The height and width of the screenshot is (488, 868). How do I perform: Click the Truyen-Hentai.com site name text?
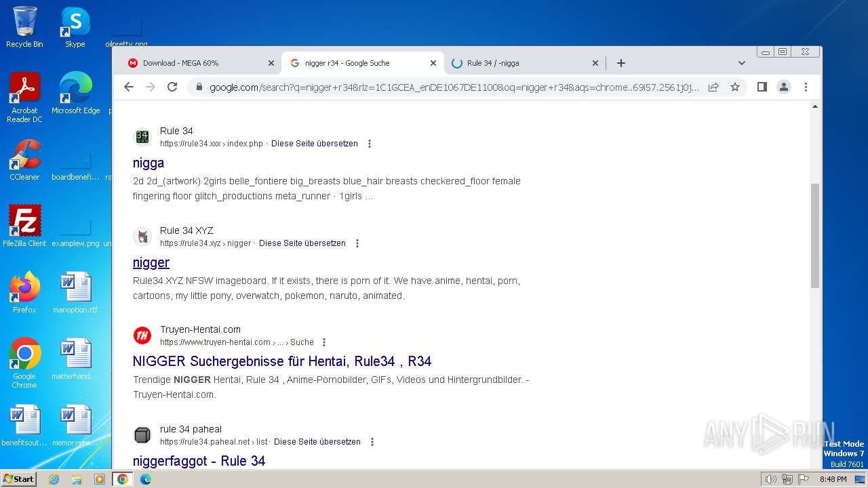[200, 329]
